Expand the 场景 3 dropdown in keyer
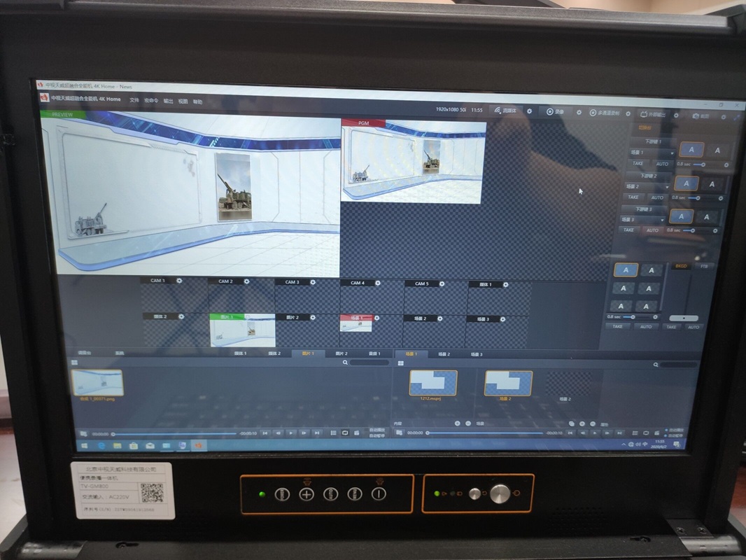The height and width of the screenshot is (560, 746). [x=663, y=220]
